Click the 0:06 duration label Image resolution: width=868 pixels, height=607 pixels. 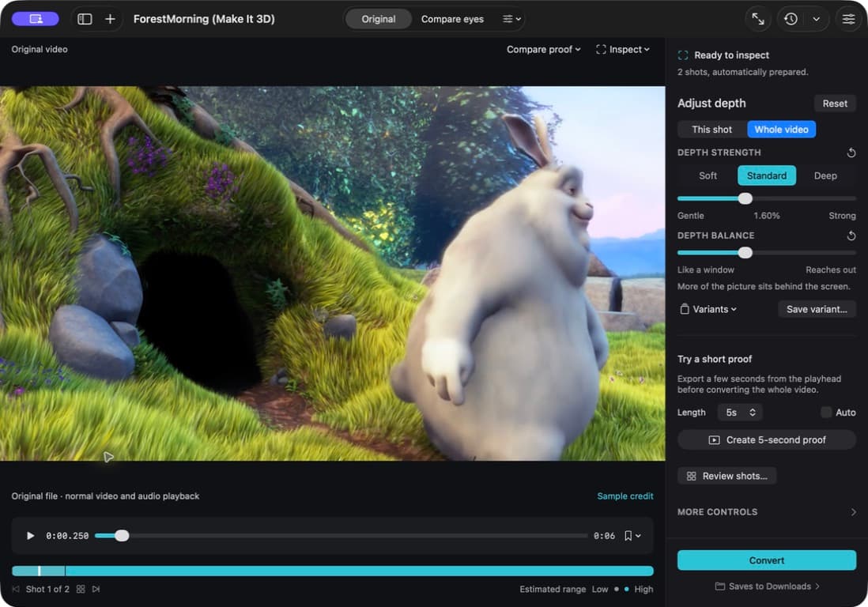point(604,536)
